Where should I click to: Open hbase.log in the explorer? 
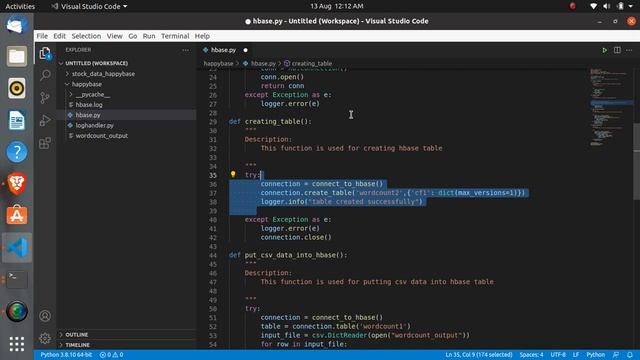89,105
